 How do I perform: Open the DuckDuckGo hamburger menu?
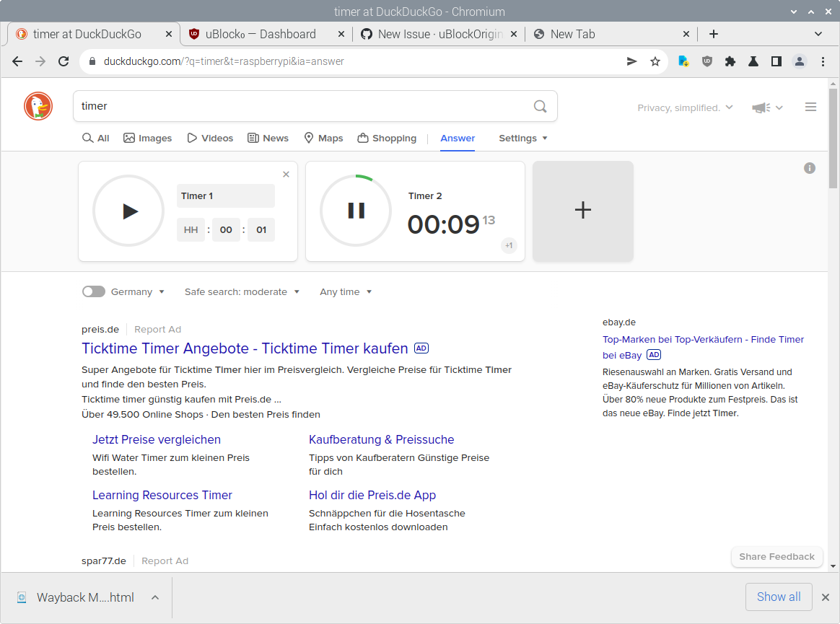tap(810, 105)
